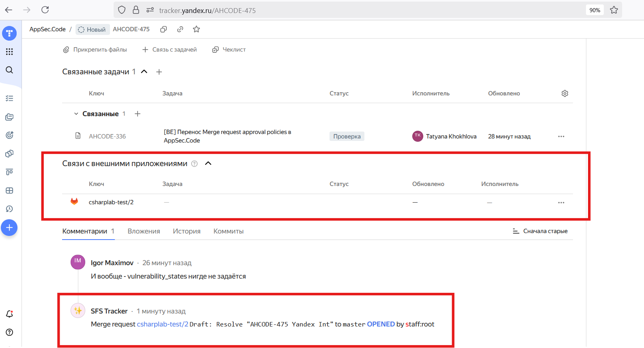Collapse Связи с внешними приложениями section

[208, 163]
